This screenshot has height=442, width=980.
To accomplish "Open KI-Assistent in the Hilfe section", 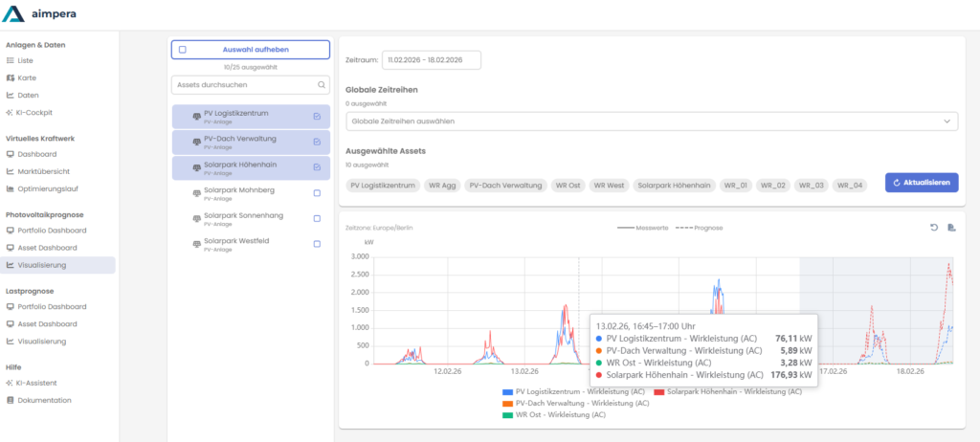I will 36,383.
